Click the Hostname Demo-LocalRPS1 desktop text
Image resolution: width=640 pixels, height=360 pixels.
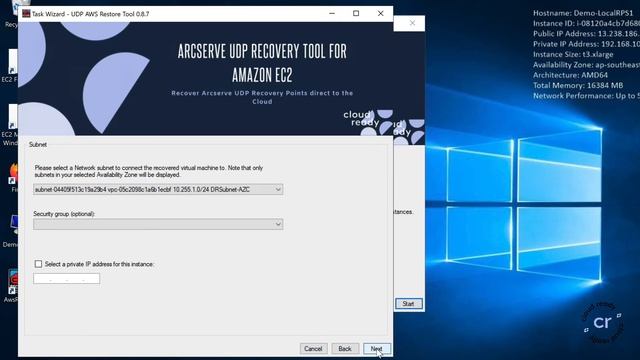point(583,13)
